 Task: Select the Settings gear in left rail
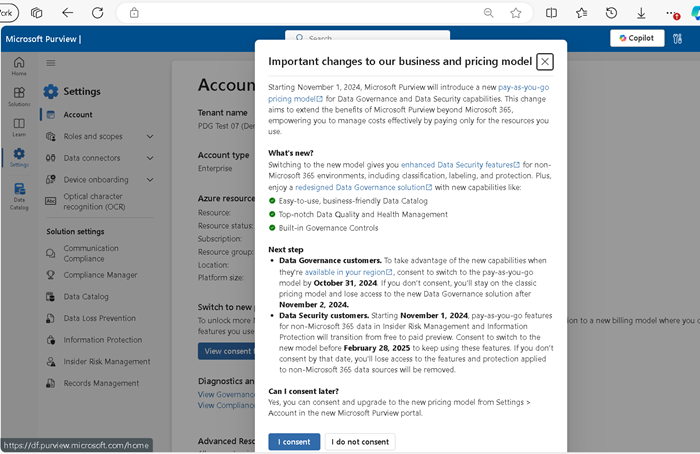point(19,158)
